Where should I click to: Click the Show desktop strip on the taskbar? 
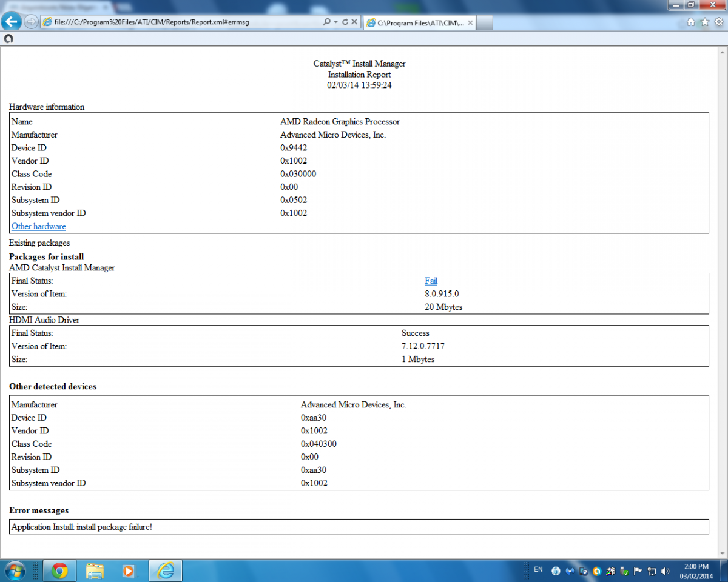723,570
